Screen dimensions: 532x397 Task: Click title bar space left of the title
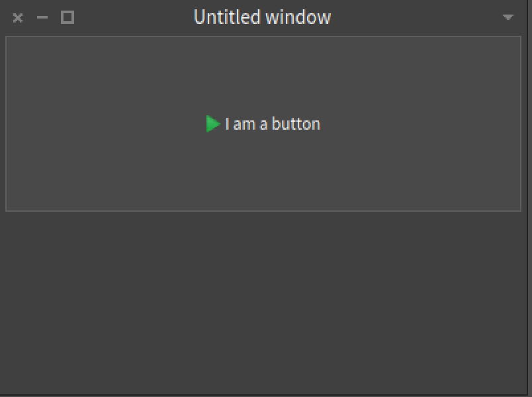(x=132, y=17)
